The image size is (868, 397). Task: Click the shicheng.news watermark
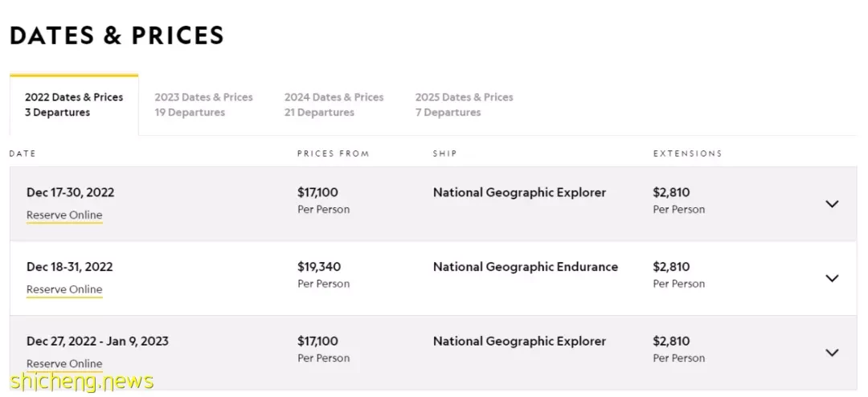81,381
